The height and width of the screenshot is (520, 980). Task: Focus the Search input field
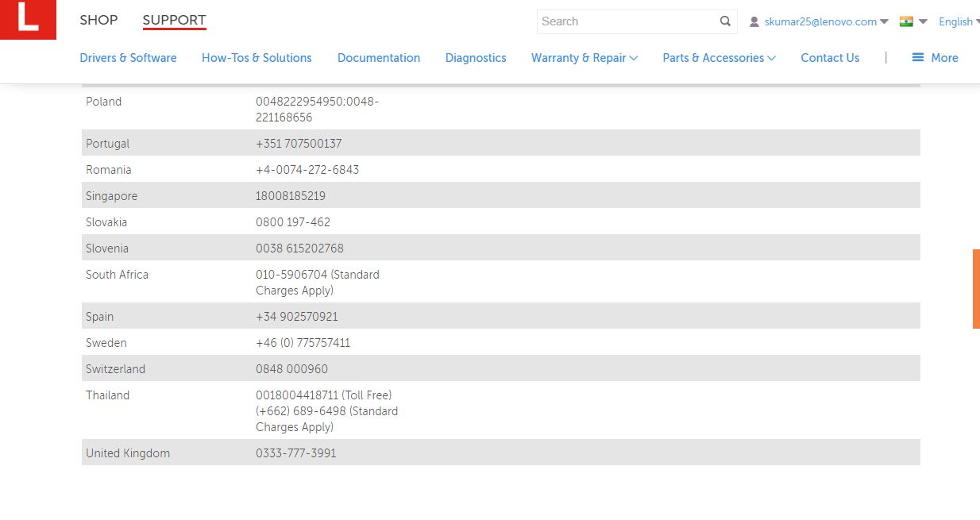(x=627, y=21)
